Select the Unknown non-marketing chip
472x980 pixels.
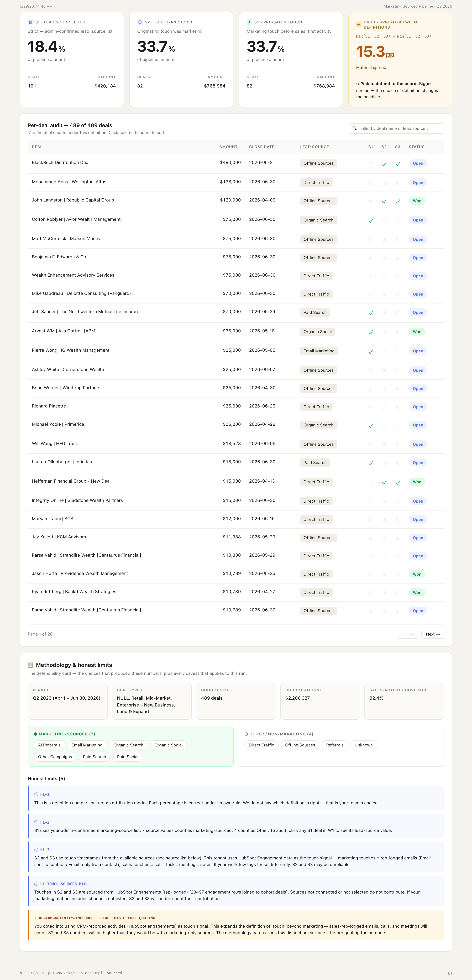tap(364, 745)
